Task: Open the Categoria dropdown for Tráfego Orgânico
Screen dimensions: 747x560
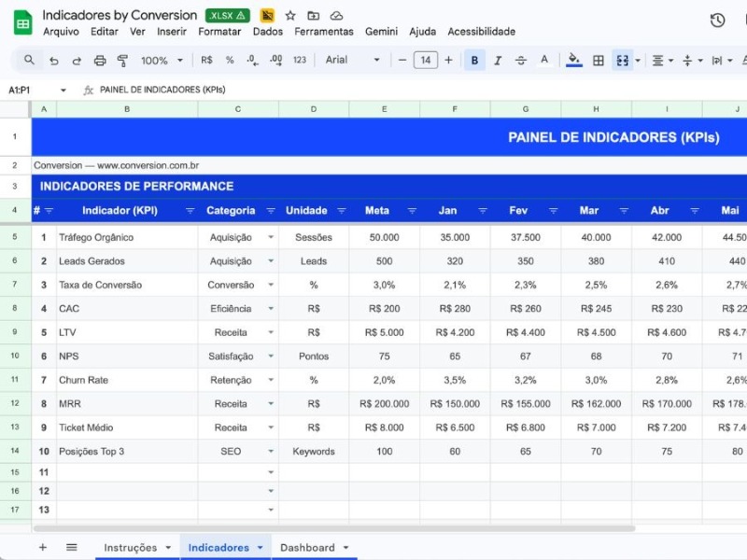Action: pos(271,238)
